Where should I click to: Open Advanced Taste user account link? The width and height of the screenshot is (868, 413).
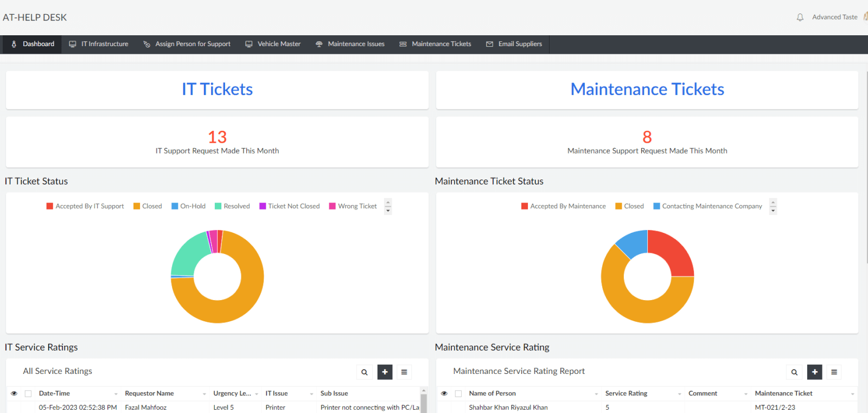click(x=834, y=17)
